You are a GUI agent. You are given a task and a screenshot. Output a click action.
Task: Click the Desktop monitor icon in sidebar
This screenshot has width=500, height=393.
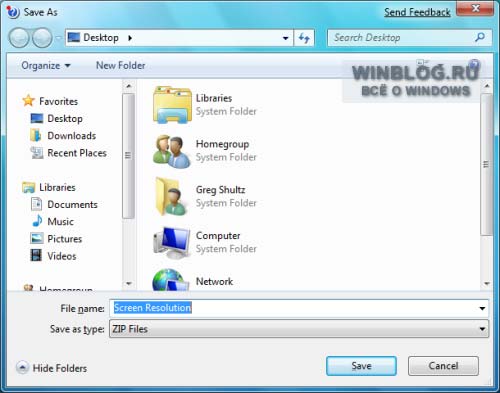pos(37,118)
